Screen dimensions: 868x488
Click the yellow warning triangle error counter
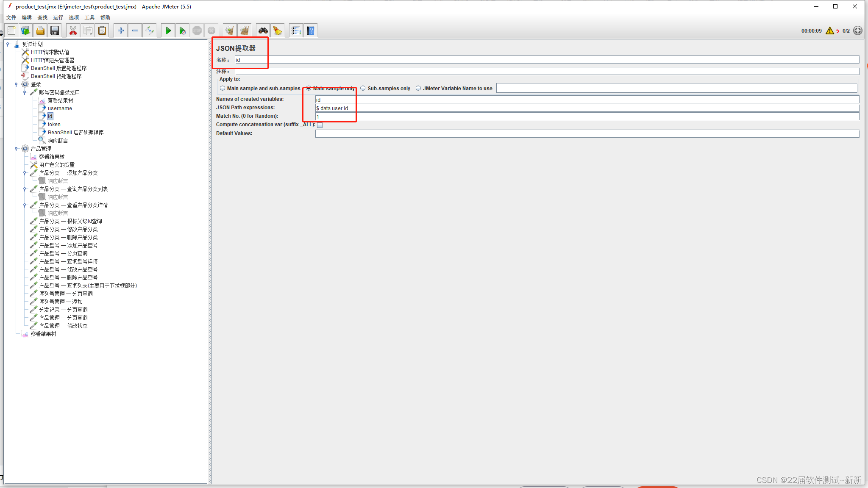click(x=829, y=30)
